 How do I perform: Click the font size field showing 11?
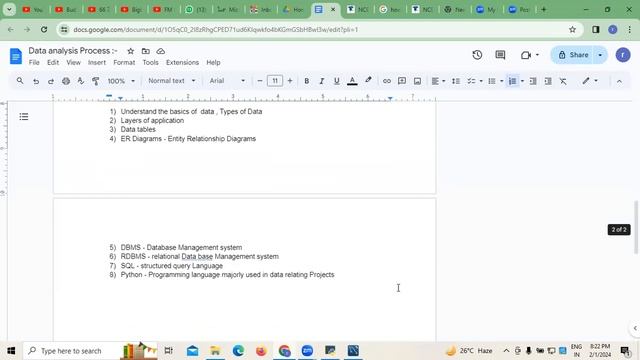(x=275, y=81)
